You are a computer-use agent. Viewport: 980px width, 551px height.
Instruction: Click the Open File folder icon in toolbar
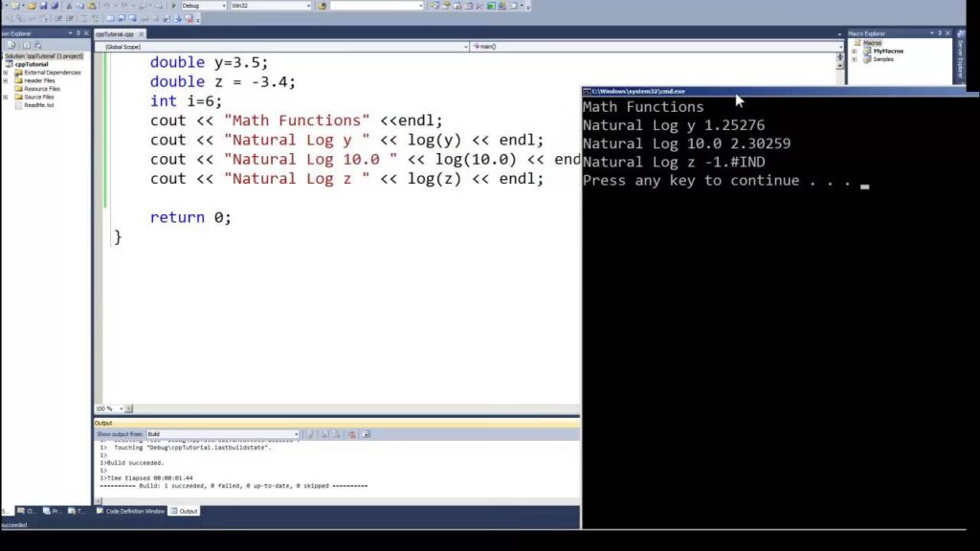(x=32, y=6)
